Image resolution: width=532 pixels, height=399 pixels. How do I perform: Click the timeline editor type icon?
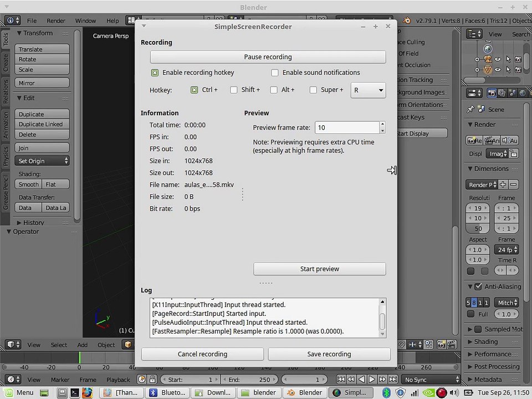(13, 379)
